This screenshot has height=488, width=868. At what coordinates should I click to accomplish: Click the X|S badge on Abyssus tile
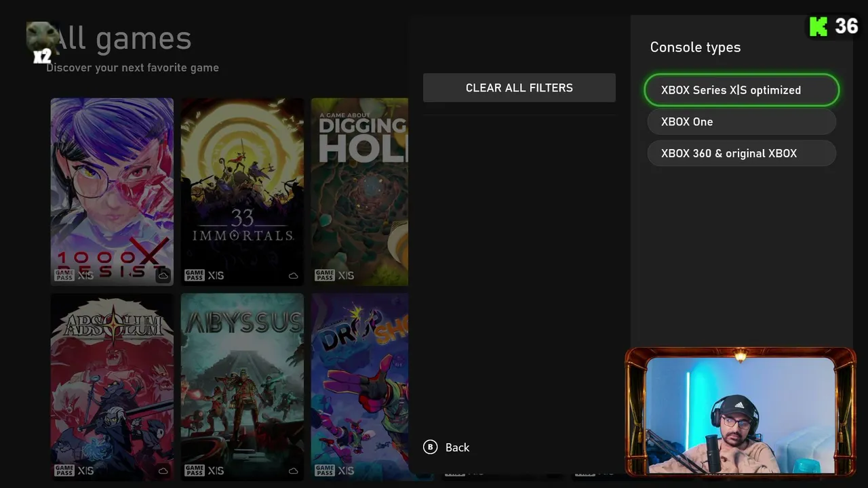pos(216,470)
